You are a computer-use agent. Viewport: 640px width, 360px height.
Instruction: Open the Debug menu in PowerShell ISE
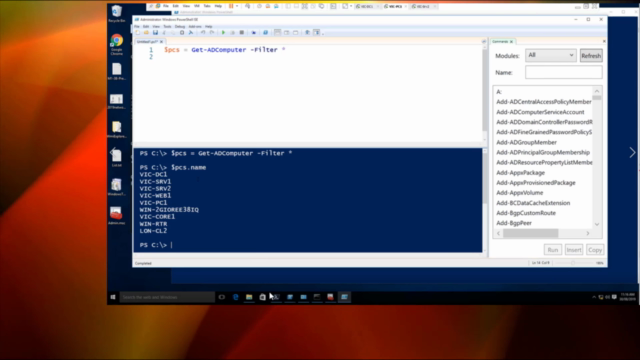click(180, 27)
